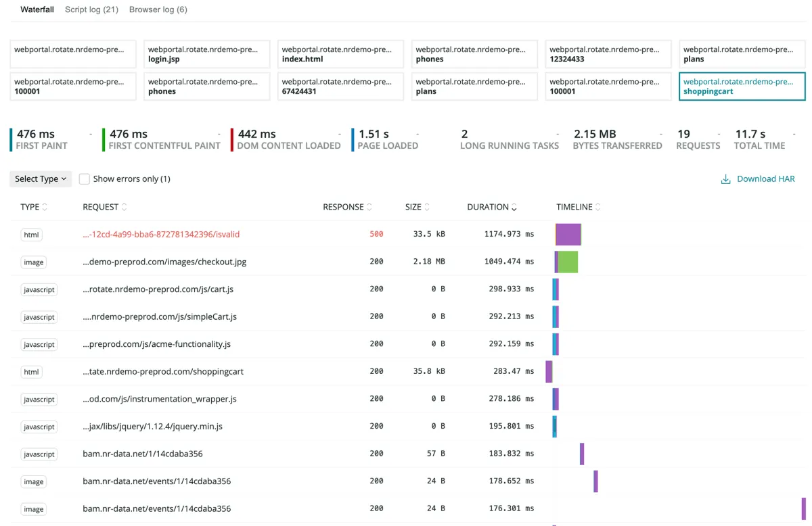Select the index.html page card

pos(340,54)
